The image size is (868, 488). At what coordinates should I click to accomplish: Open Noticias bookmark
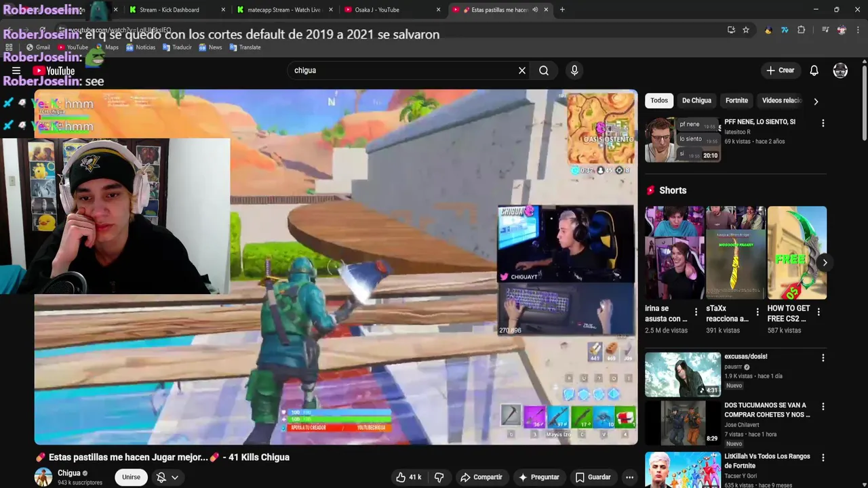tap(140, 47)
